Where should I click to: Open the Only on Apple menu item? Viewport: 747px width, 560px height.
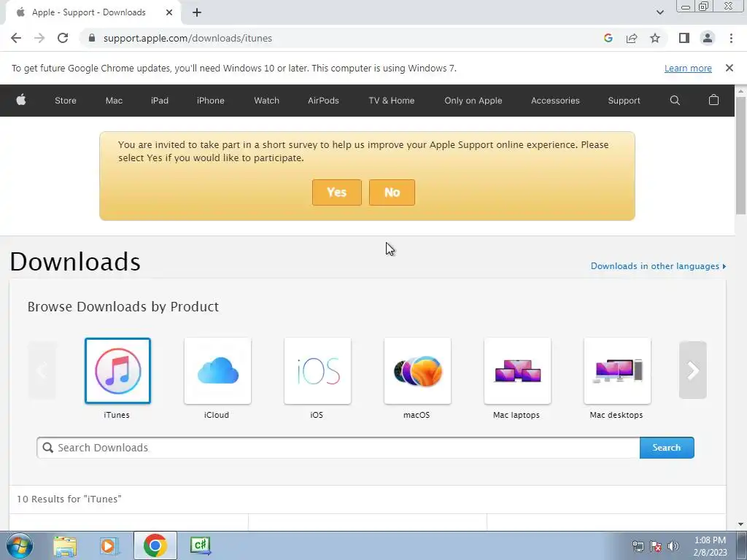coord(473,101)
